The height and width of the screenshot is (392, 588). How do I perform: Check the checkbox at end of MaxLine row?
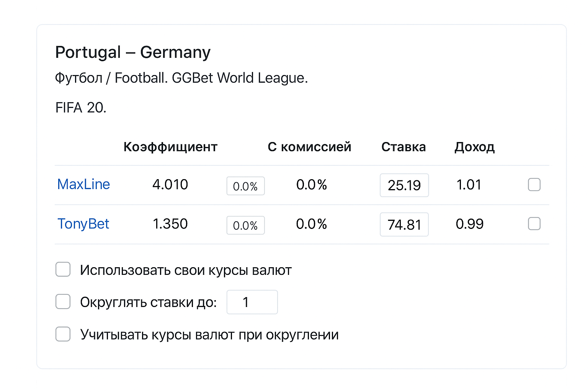(534, 185)
